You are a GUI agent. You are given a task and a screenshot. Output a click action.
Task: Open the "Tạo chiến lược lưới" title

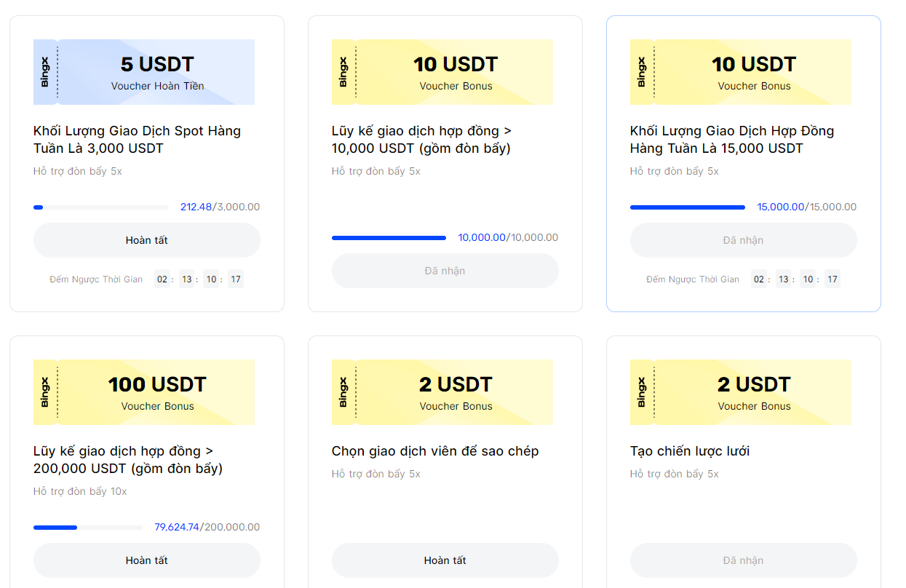690,451
